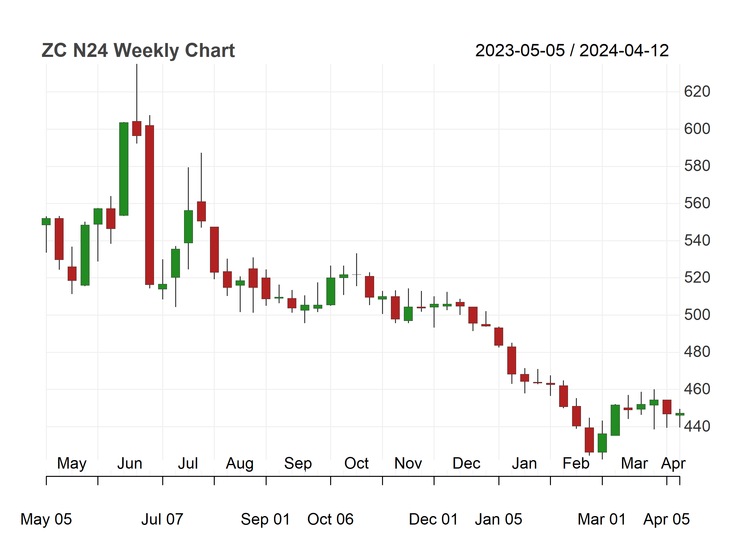The image size is (747, 560).
Task: Click the lowest red candle in late February
Action: point(589,440)
